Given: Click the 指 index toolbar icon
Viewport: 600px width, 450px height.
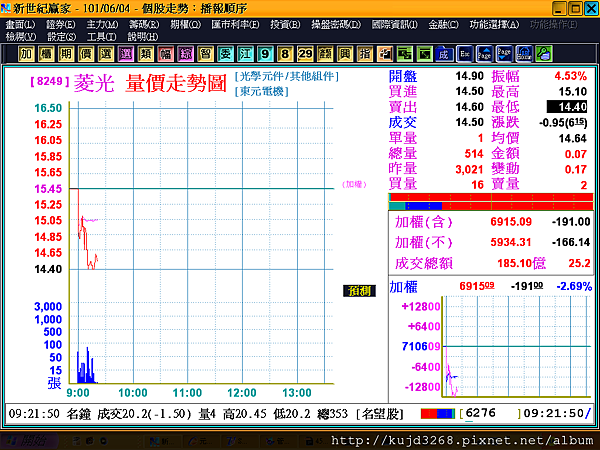Looking at the screenshot, I should pos(365,54).
